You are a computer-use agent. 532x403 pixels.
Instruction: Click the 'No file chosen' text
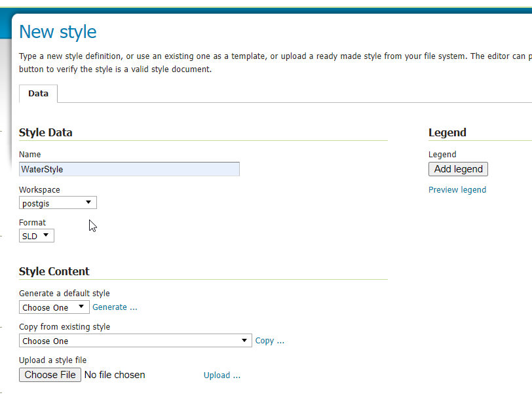coord(115,375)
